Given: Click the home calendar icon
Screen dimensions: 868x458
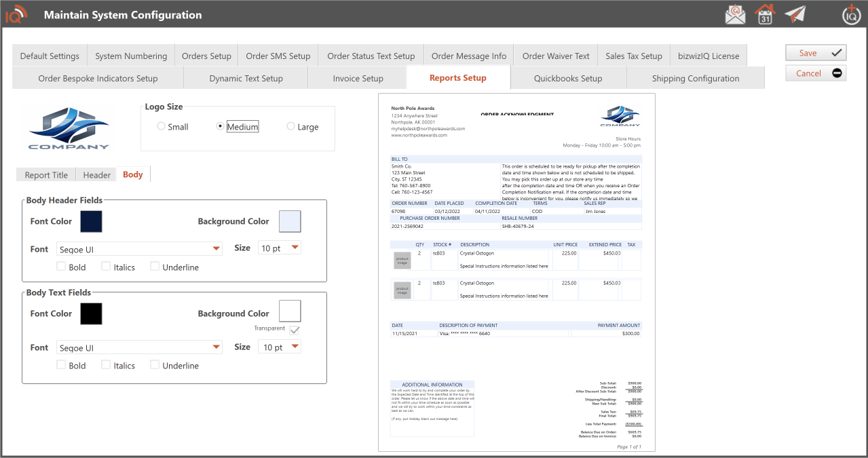Looking at the screenshot, I should point(765,14).
